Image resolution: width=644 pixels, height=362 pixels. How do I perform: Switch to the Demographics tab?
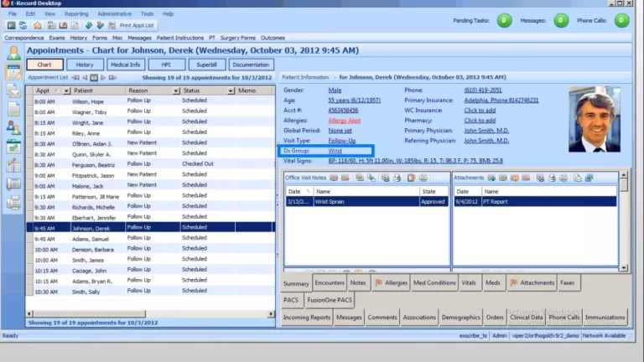[461, 318]
